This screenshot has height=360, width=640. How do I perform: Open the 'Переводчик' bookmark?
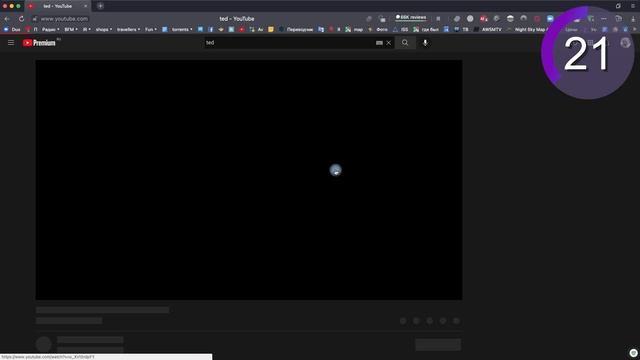(x=296, y=29)
